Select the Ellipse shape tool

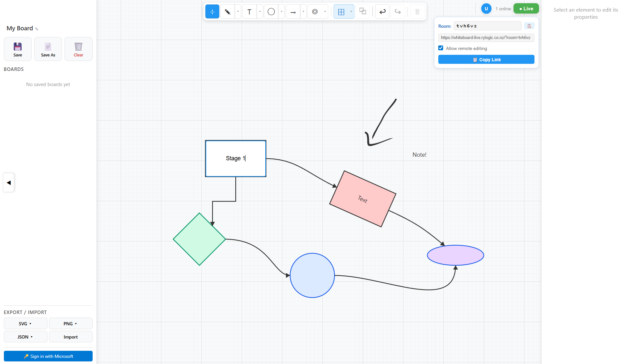point(271,11)
